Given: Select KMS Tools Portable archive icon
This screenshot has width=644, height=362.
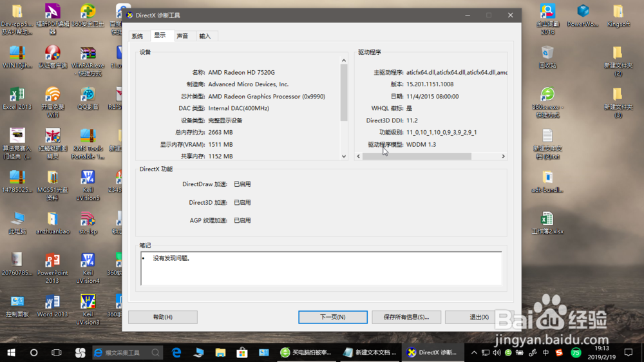Looking at the screenshot, I should [x=88, y=144].
